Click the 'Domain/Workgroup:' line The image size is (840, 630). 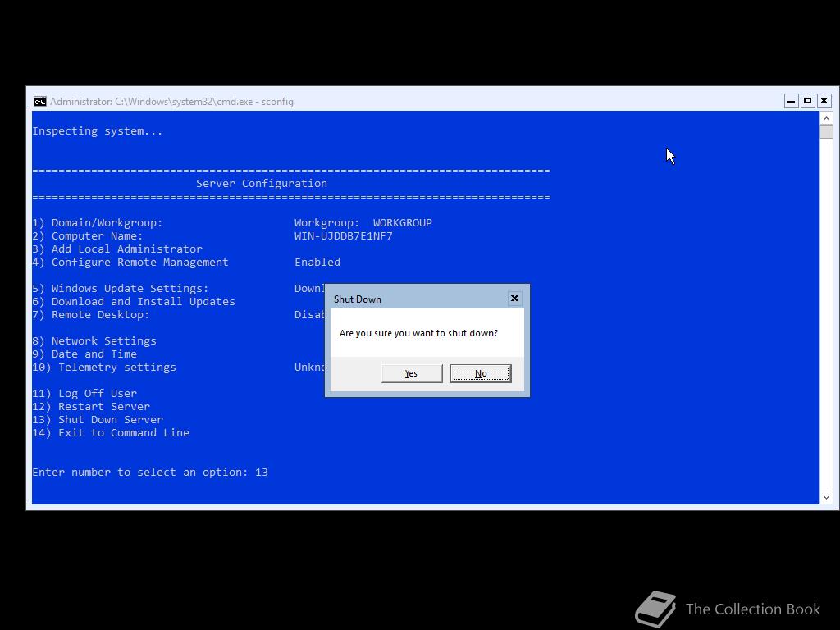[98, 223]
